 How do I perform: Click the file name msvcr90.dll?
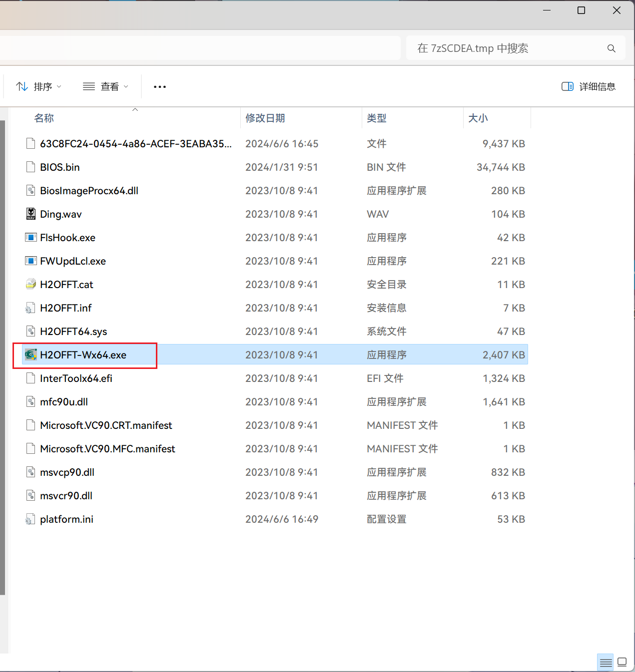pyautogui.click(x=66, y=496)
